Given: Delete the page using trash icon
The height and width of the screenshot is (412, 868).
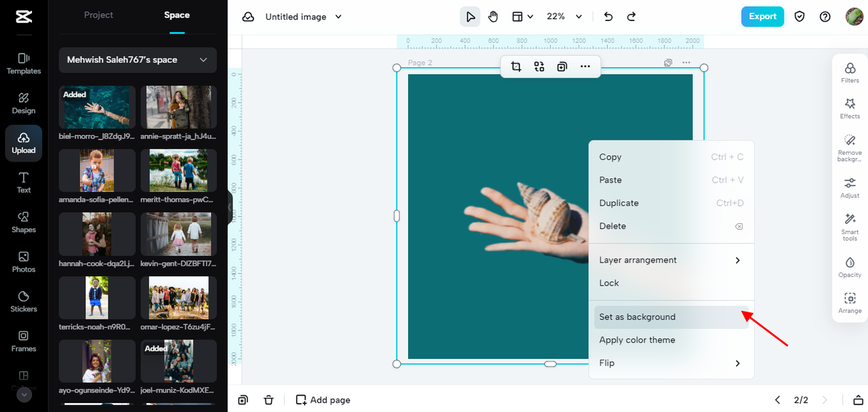Looking at the screenshot, I should [x=269, y=400].
